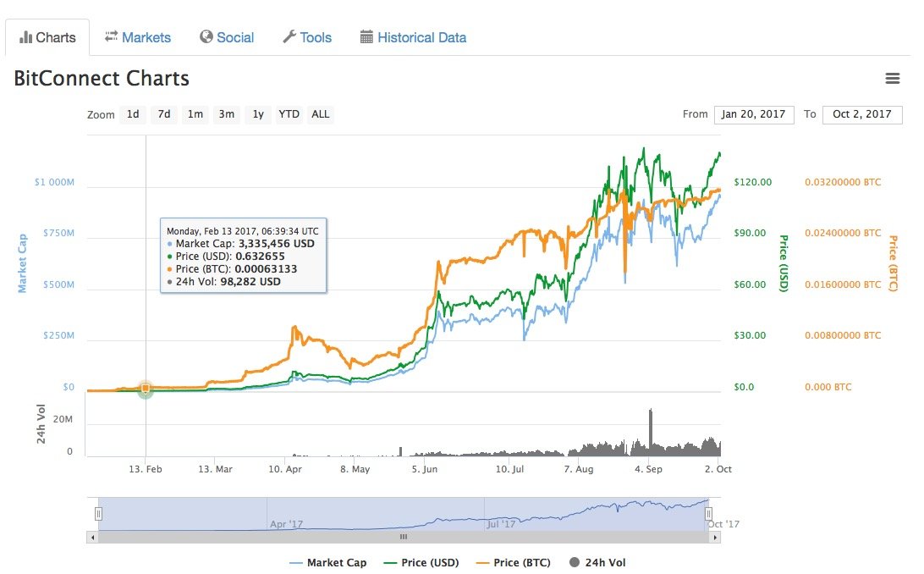924x574 pixels.
Task: Click the navigator scrollbar right arrow
Action: point(715,537)
